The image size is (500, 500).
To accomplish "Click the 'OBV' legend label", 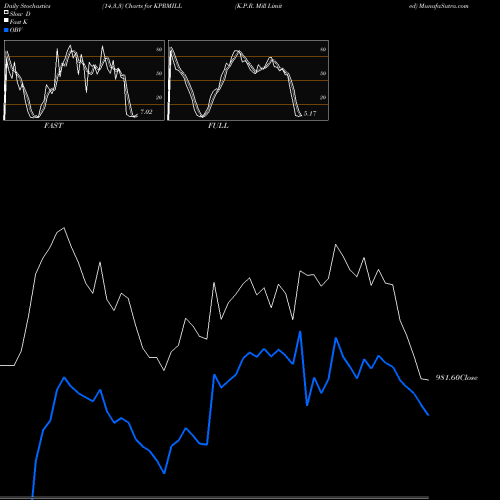I will tap(16, 30).
